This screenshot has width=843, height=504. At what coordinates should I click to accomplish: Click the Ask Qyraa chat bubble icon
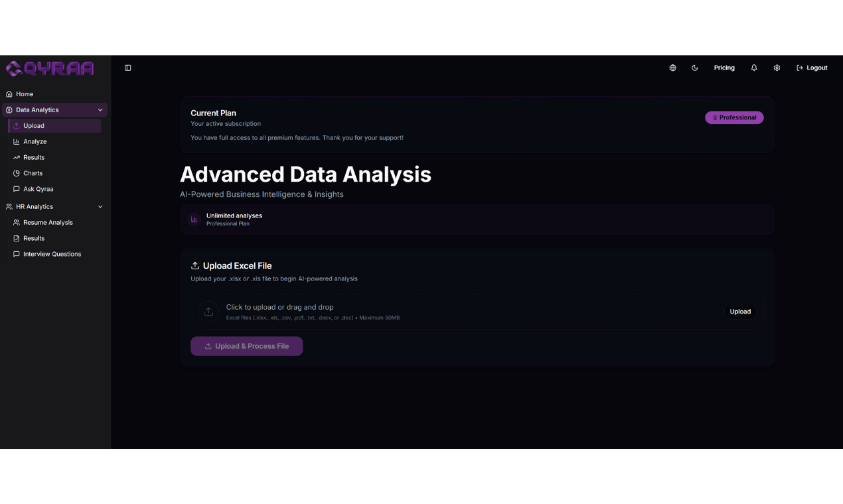[x=16, y=189]
